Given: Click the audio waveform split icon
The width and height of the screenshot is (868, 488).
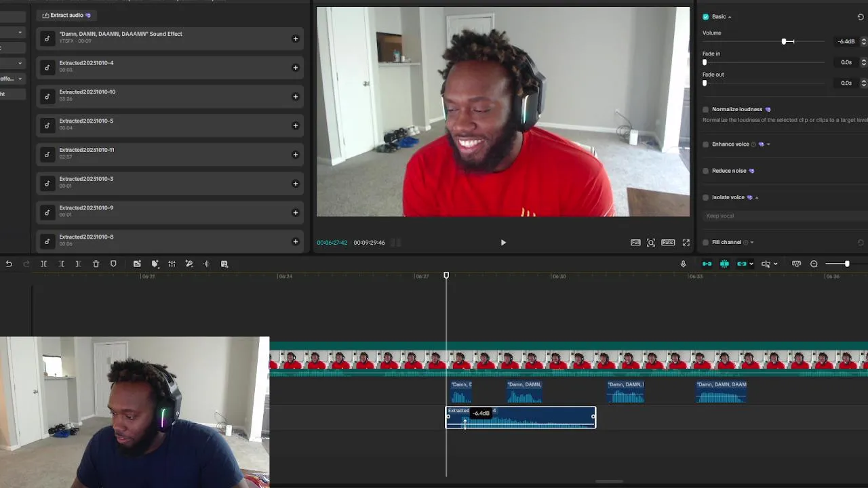Looking at the screenshot, I should click(x=206, y=264).
